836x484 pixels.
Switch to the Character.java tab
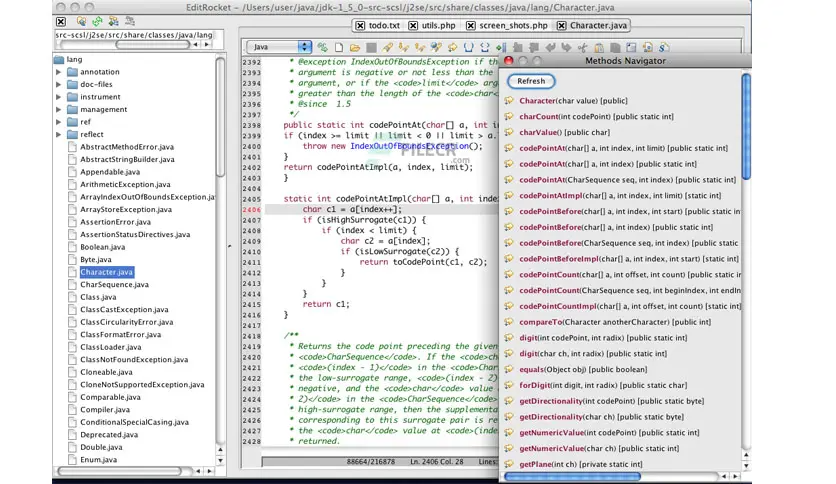coord(600,24)
